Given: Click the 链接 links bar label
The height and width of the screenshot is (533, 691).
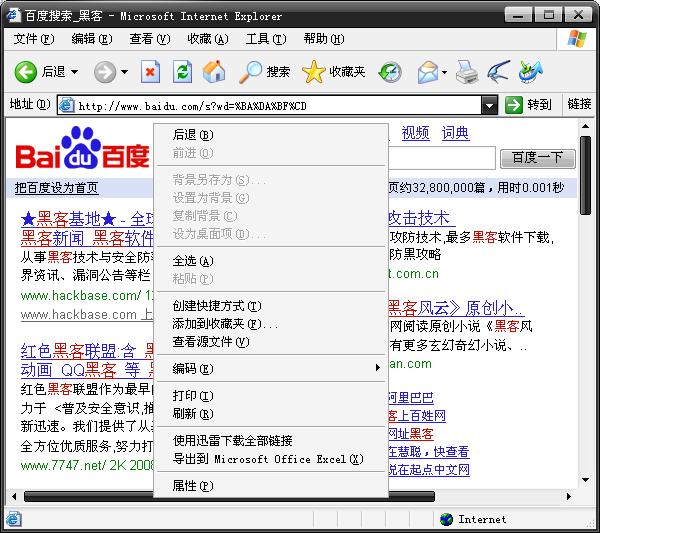Looking at the screenshot, I should [579, 104].
